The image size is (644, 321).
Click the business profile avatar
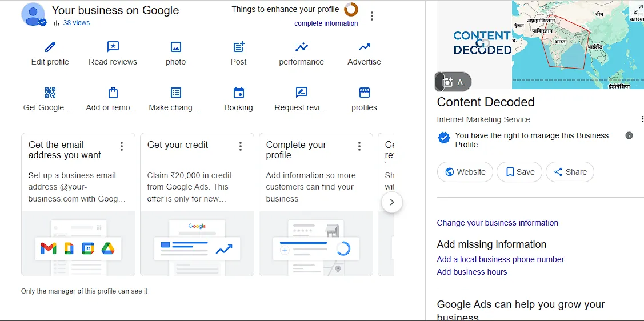coord(33,14)
